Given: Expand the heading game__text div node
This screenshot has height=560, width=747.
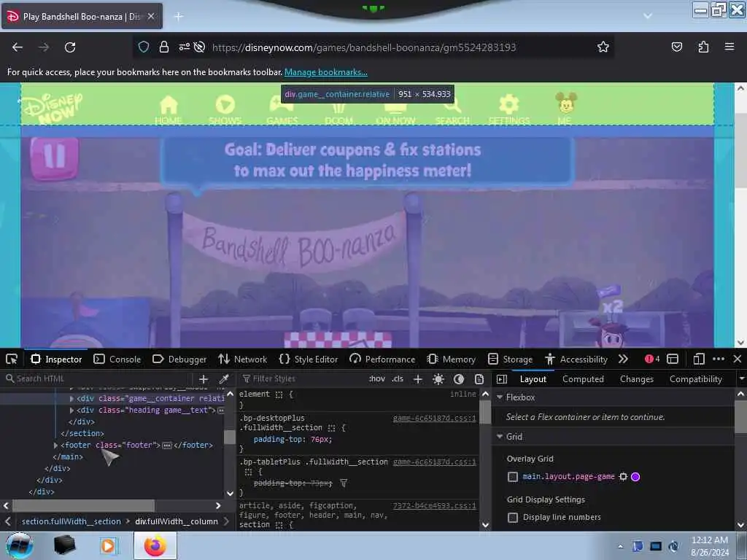Looking at the screenshot, I should 72,411.
